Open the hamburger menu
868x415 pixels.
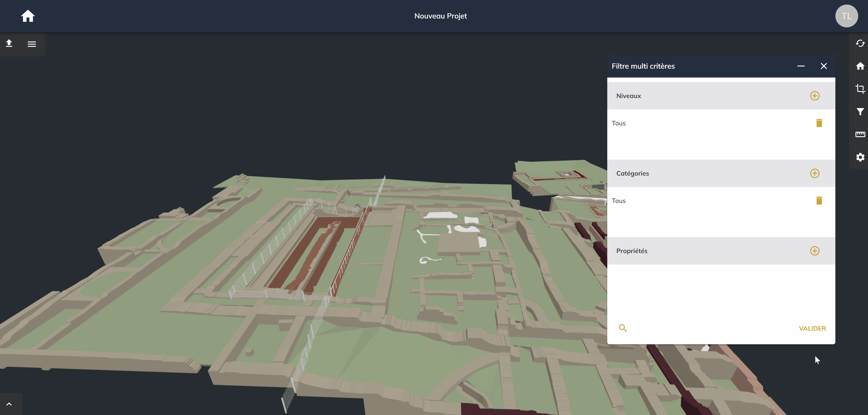(32, 44)
